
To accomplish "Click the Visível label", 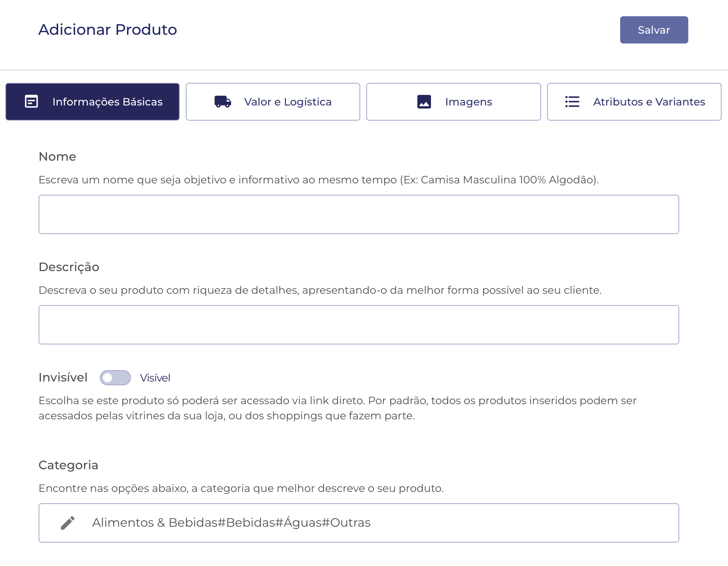I will click(155, 378).
